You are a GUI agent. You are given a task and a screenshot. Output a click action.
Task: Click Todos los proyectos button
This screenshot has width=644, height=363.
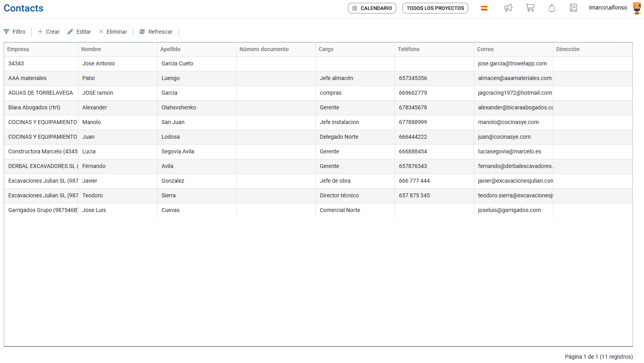point(435,8)
